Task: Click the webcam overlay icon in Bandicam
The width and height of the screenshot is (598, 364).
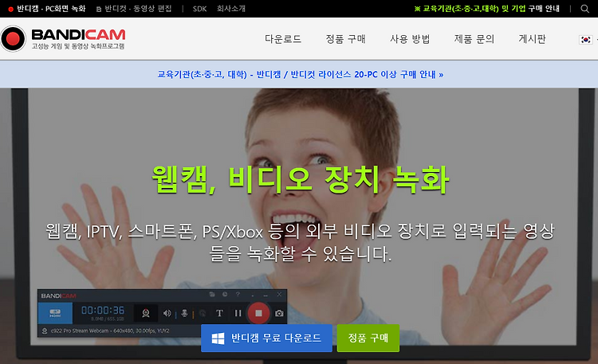Action: click(x=146, y=313)
